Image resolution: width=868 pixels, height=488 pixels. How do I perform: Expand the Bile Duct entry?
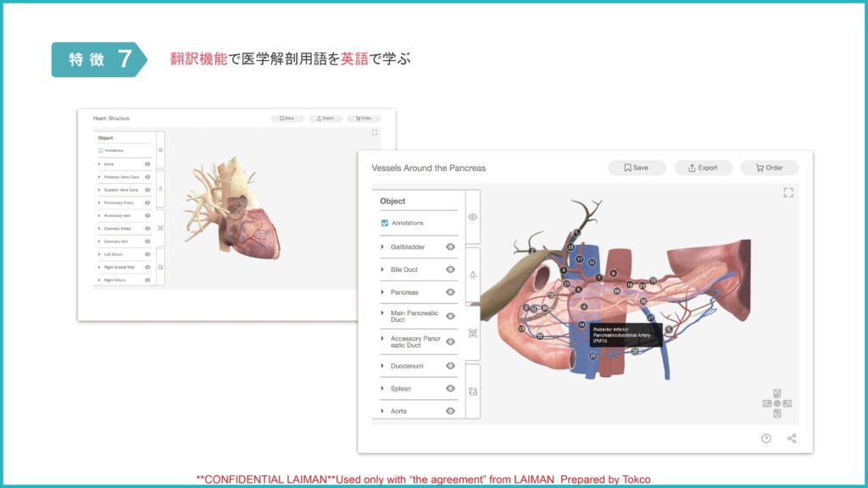click(382, 269)
